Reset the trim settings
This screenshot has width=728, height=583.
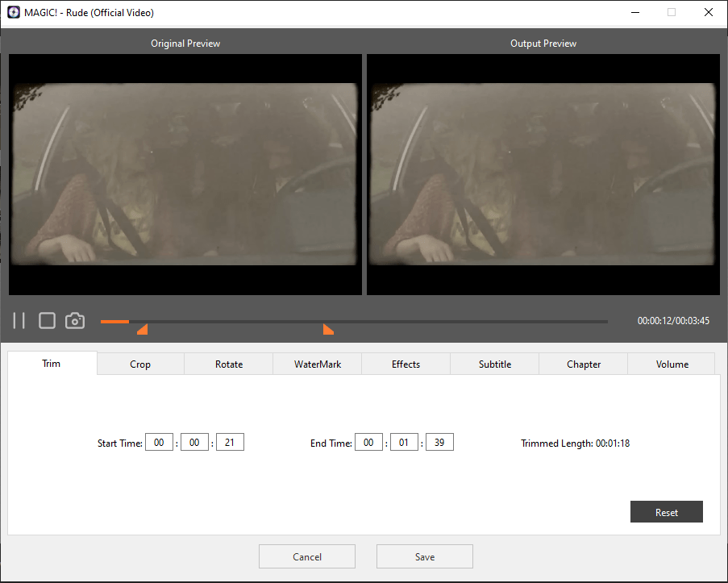(666, 512)
